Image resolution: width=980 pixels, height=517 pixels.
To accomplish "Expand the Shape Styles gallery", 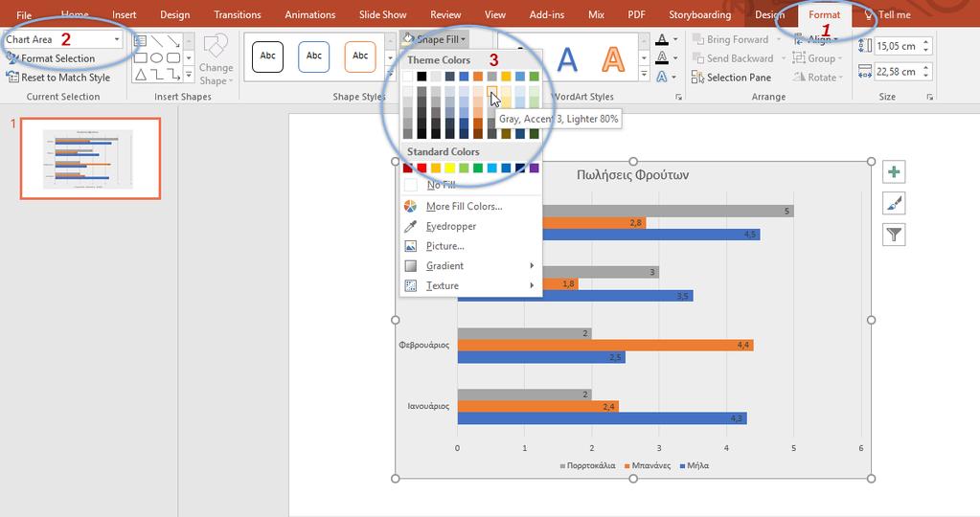I will [390, 75].
